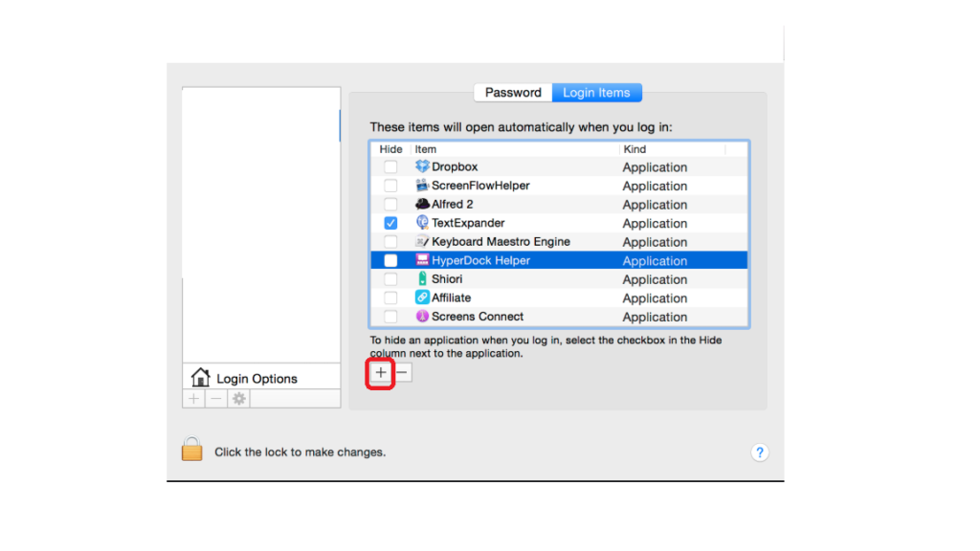
Task: Add a login item with plus button
Action: (x=381, y=373)
